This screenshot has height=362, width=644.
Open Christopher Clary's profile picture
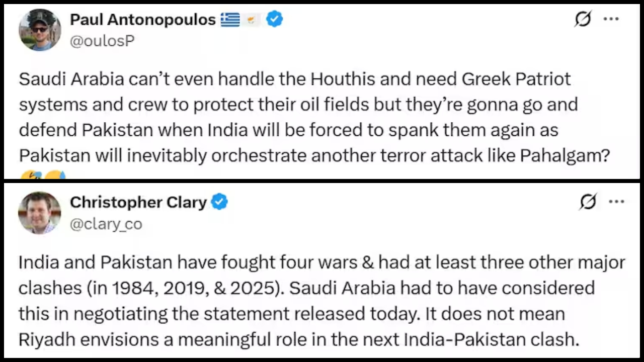39,212
